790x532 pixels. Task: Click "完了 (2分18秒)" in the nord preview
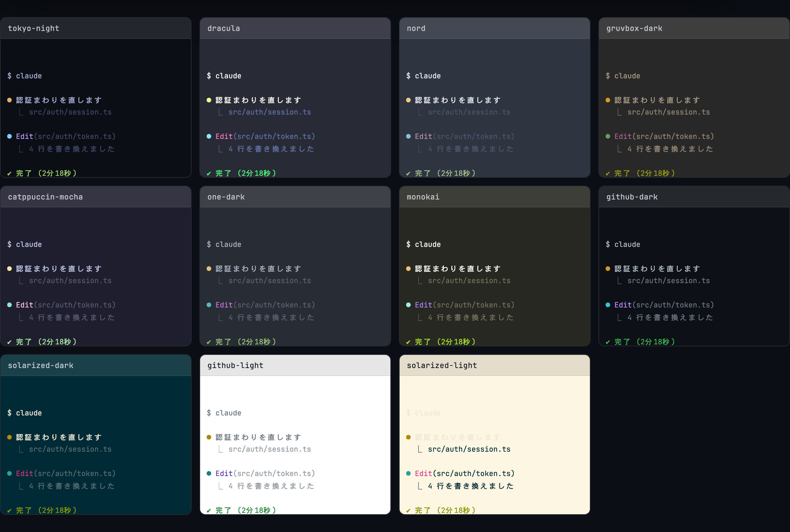[x=446, y=173]
